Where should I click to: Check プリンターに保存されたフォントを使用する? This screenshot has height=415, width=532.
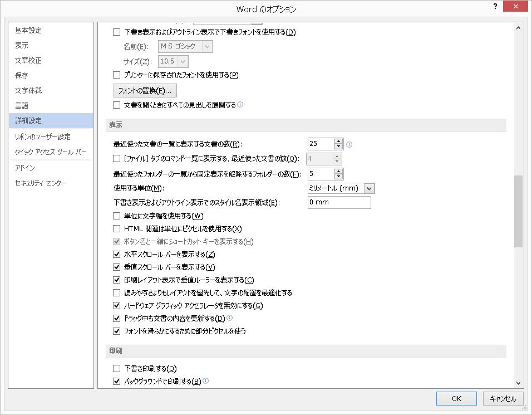[x=116, y=75]
